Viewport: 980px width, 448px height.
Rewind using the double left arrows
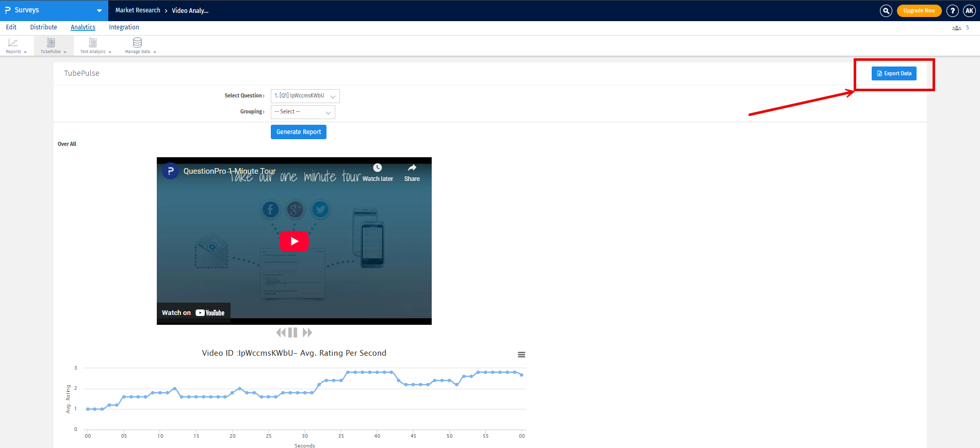[x=281, y=333]
